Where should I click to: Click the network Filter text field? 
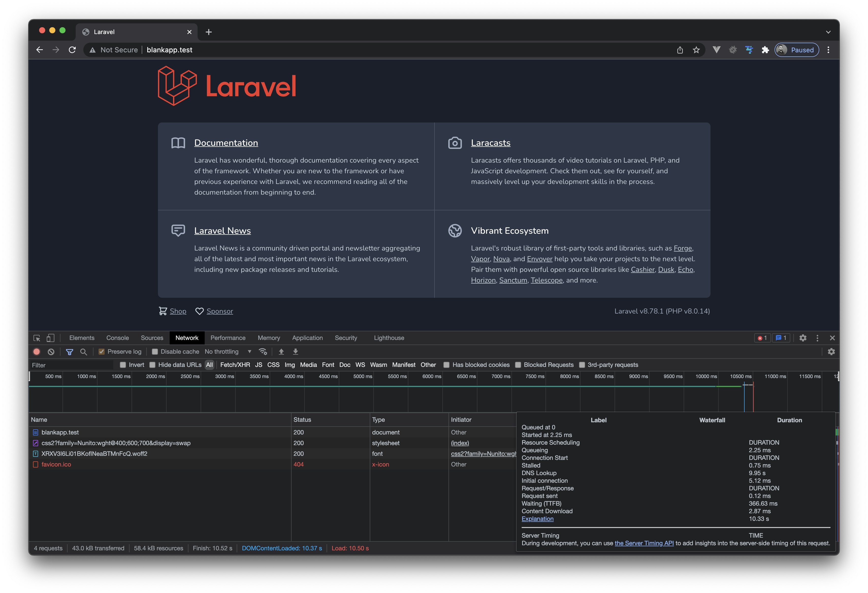72,365
